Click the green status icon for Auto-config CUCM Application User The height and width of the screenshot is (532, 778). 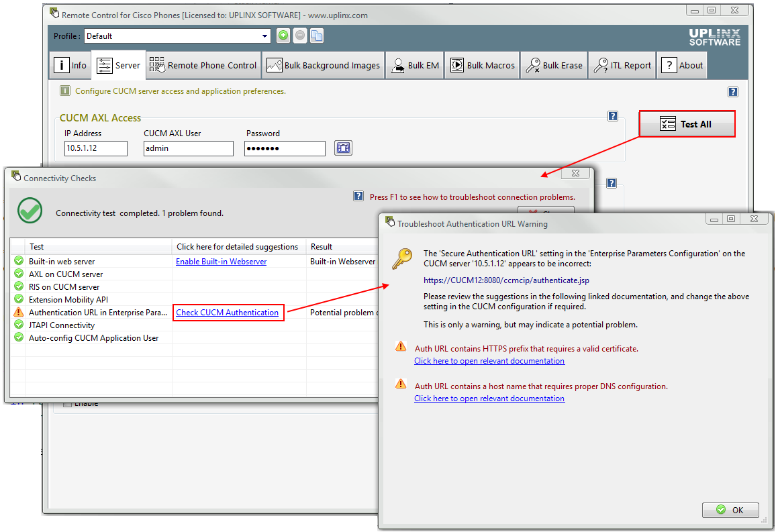tap(19, 337)
